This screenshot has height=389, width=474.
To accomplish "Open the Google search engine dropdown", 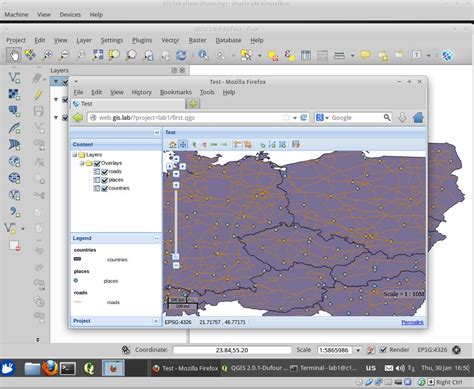I will (x=327, y=118).
